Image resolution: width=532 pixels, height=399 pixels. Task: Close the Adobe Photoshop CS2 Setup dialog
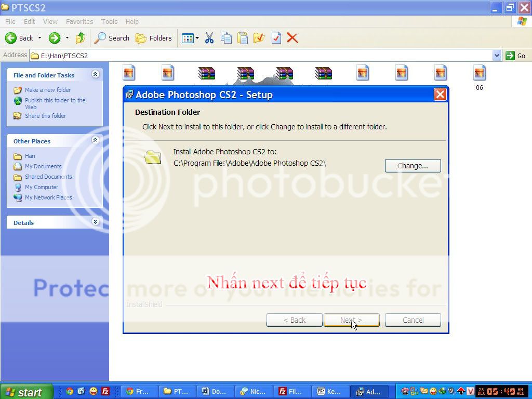pyautogui.click(x=440, y=95)
